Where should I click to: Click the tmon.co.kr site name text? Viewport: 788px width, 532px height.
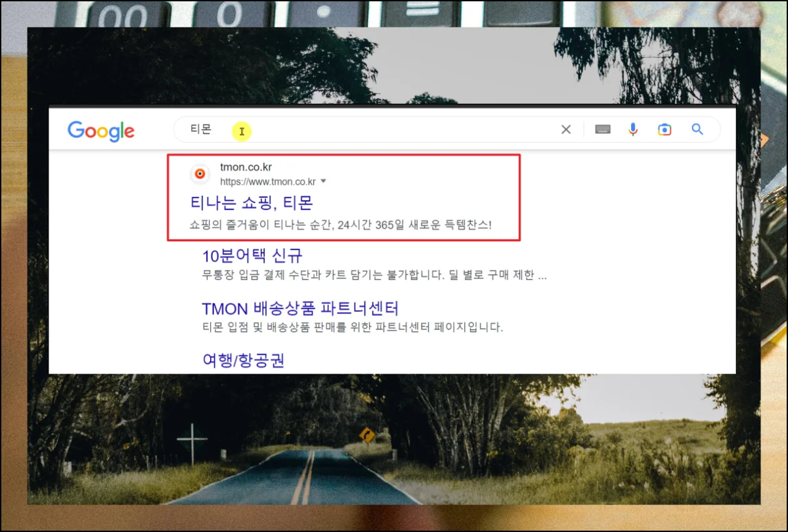246,167
